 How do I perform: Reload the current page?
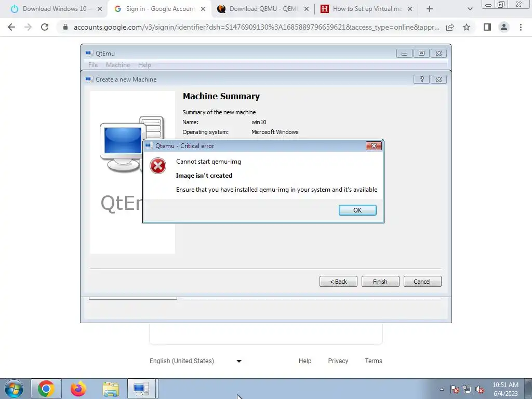[45, 27]
